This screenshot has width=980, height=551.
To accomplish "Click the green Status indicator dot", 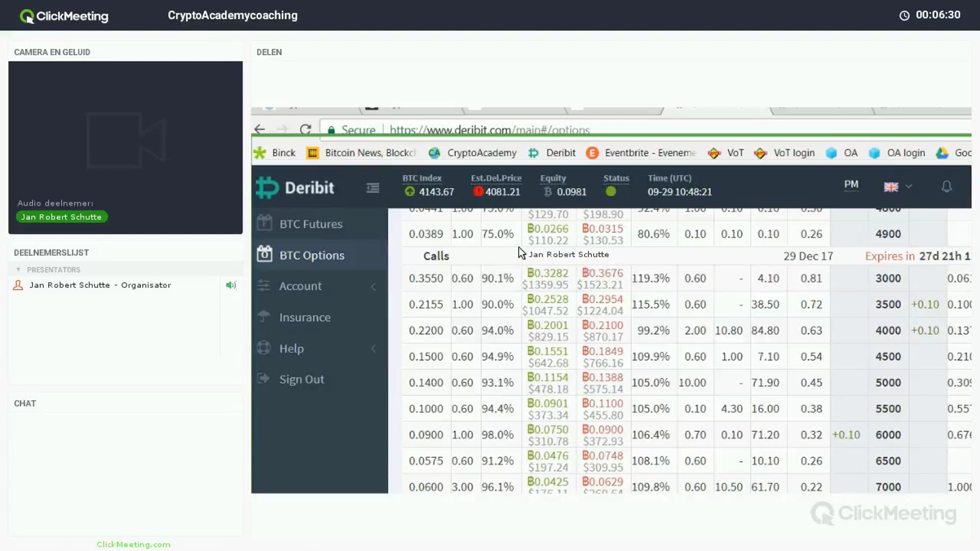I will pos(610,191).
